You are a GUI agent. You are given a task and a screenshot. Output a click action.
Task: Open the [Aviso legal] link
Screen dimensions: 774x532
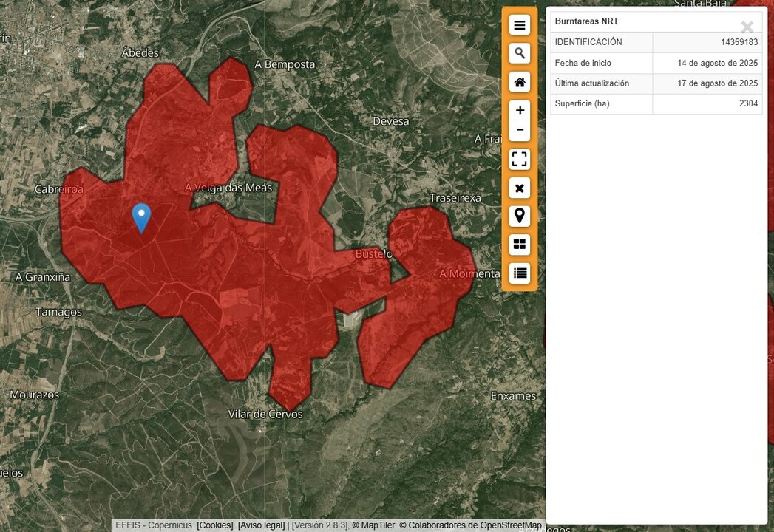[261, 525]
